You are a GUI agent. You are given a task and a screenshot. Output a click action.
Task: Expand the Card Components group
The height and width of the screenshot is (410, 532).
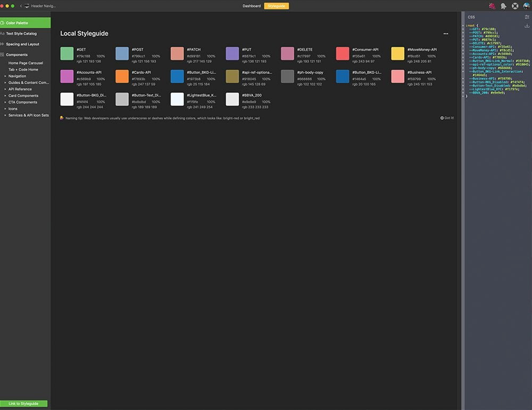5,96
